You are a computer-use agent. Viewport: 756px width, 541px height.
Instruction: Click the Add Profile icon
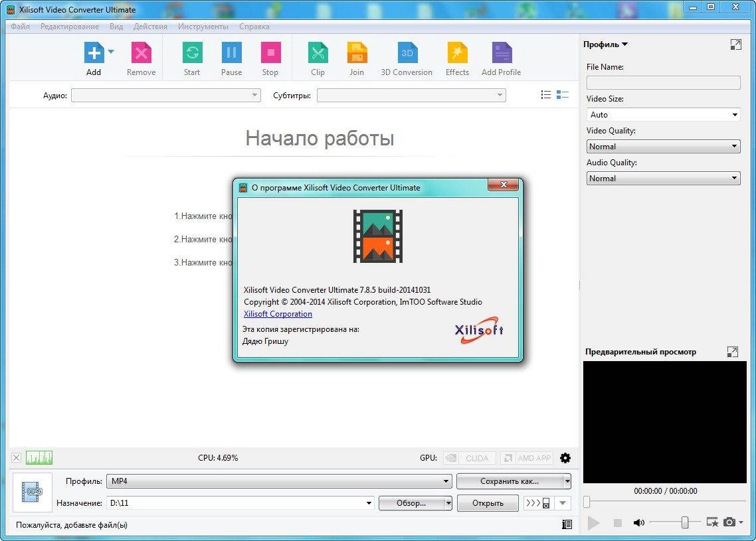click(x=502, y=52)
